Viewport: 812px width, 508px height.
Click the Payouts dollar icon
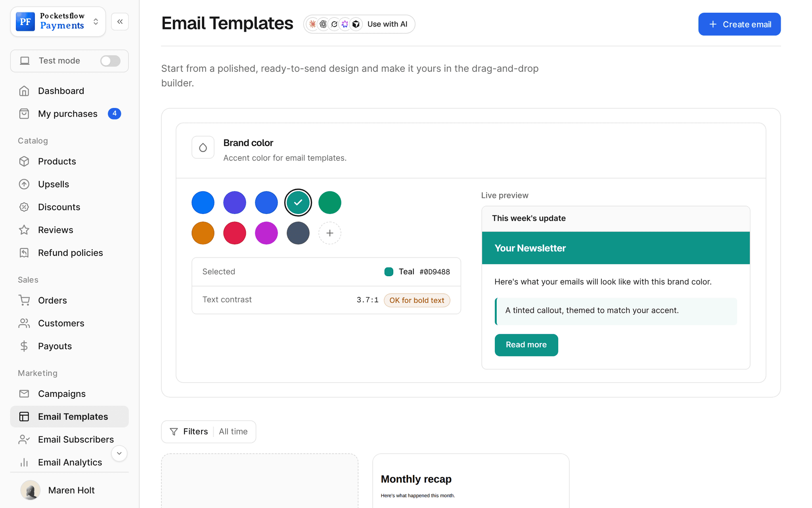tap(24, 346)
